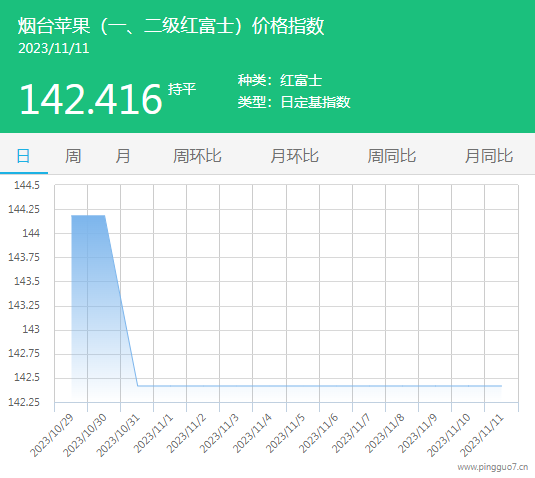The image size is (535, 478).
Task: Click the 2023/10/31 x-axis date label
Action: [x=118, y=435]
